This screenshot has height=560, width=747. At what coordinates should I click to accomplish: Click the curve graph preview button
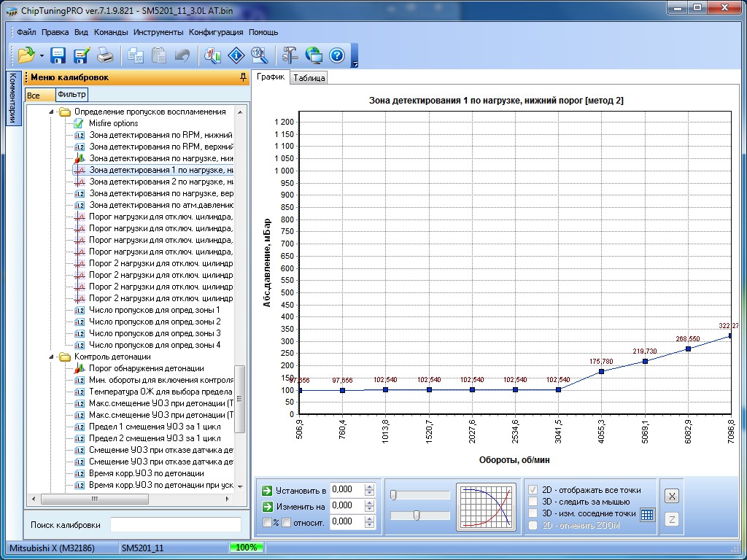485,507
